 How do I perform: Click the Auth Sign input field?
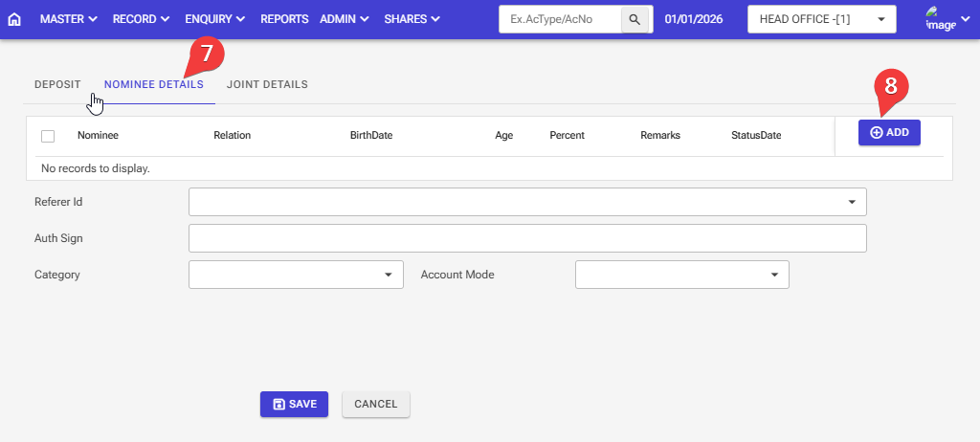527,238
